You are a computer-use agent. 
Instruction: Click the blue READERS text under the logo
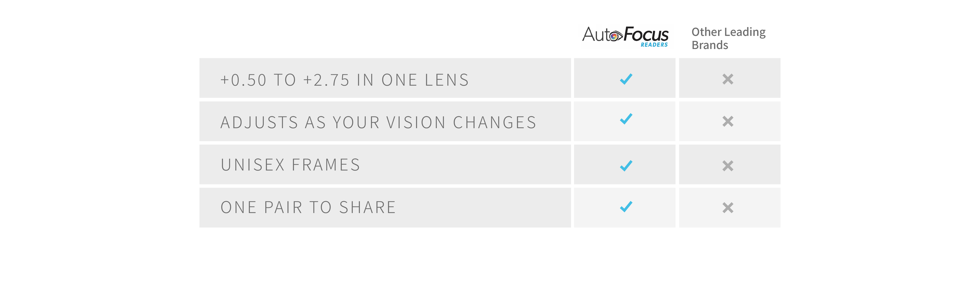pyautogui.click(x=654, y=45)
